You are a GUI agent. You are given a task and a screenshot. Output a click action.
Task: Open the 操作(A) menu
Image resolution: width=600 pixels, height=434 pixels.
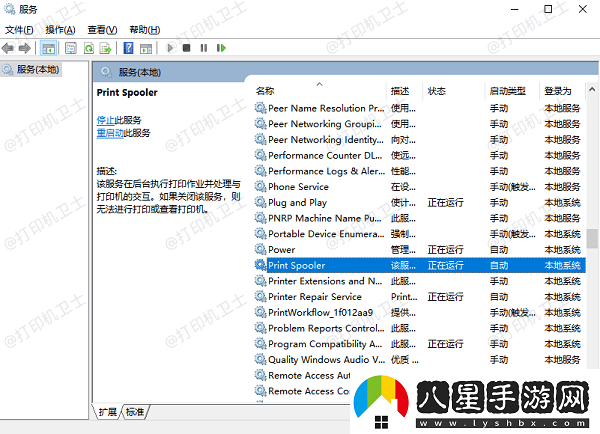click(x=60, y=30)
